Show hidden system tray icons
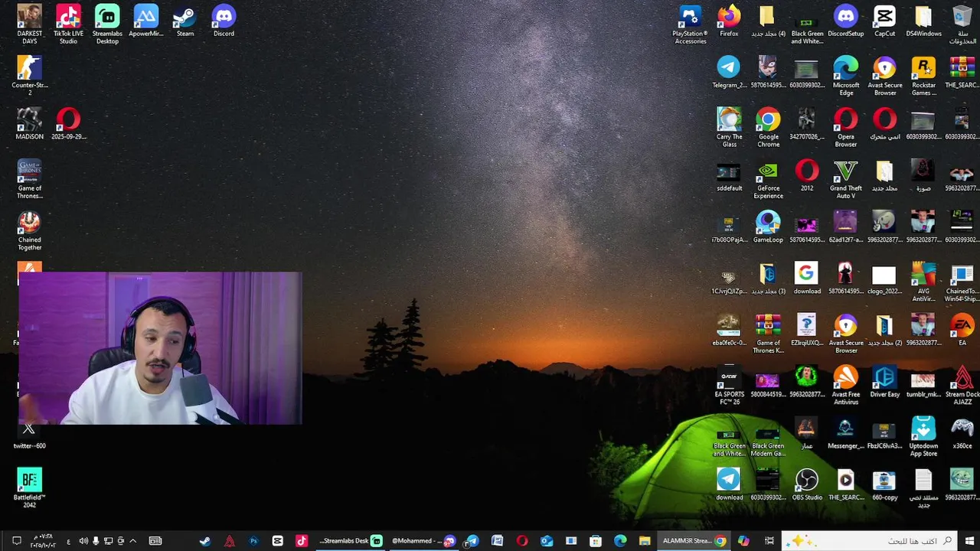The width and height of the screenshot is (980, 551). (x=132, y=541)
